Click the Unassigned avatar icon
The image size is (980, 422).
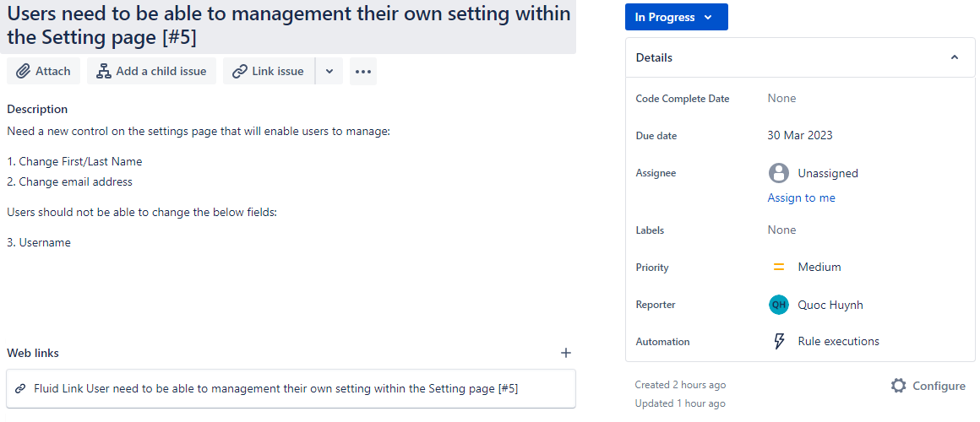pyautogui.click(x=778, y=173)
